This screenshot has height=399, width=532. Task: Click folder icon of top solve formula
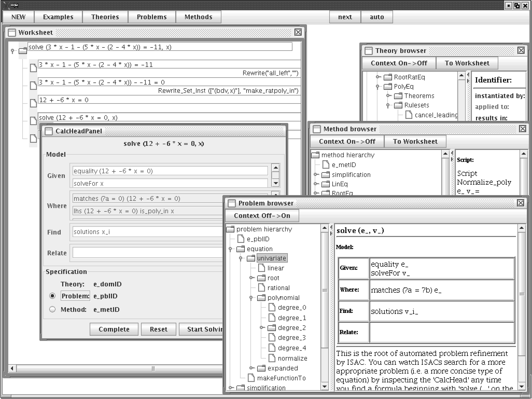(23, 51)
